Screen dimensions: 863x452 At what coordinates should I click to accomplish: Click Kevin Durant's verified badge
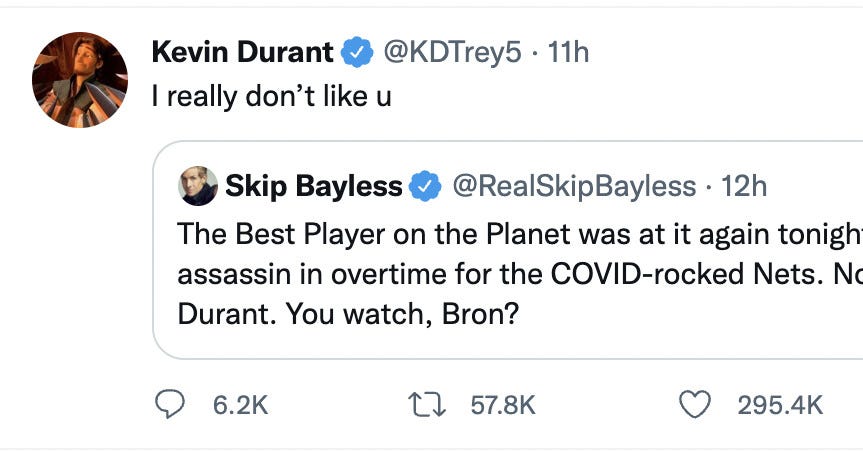coord(357,51)
